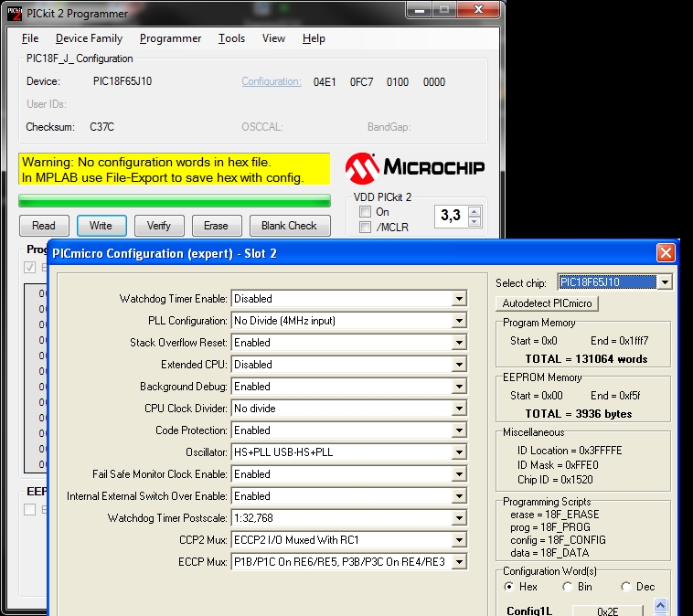This screenshot has height=616, width=693.
Task: Click configuration word 04E1
Action: point(325,82)
